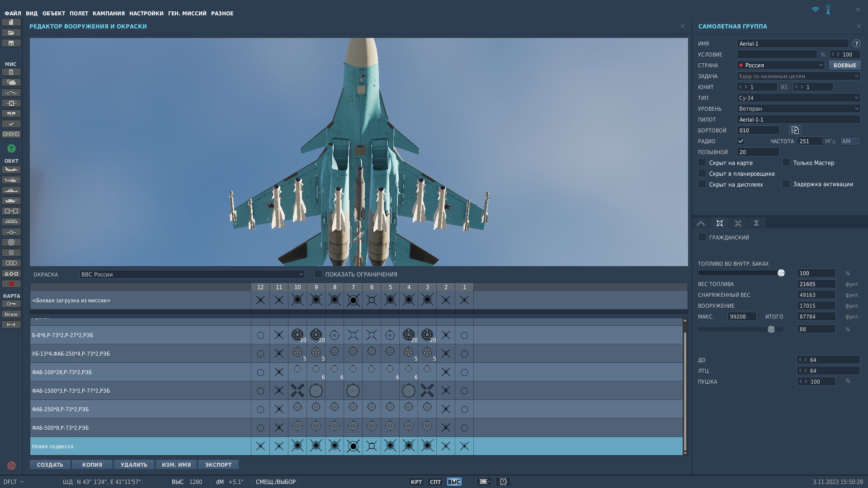The width and height of the screenshot is (868, 488).
Task: Select the airplane group tool
Action: (x=11, y=170)
